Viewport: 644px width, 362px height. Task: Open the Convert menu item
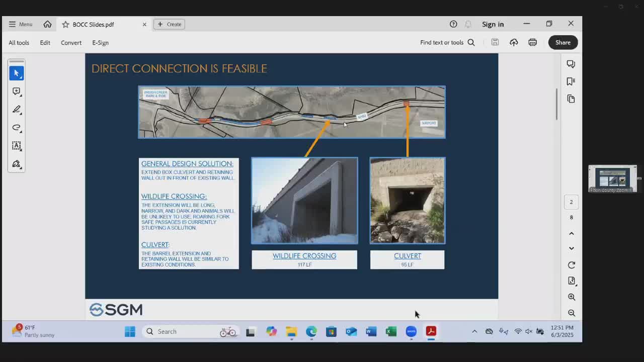click(71, 43)
